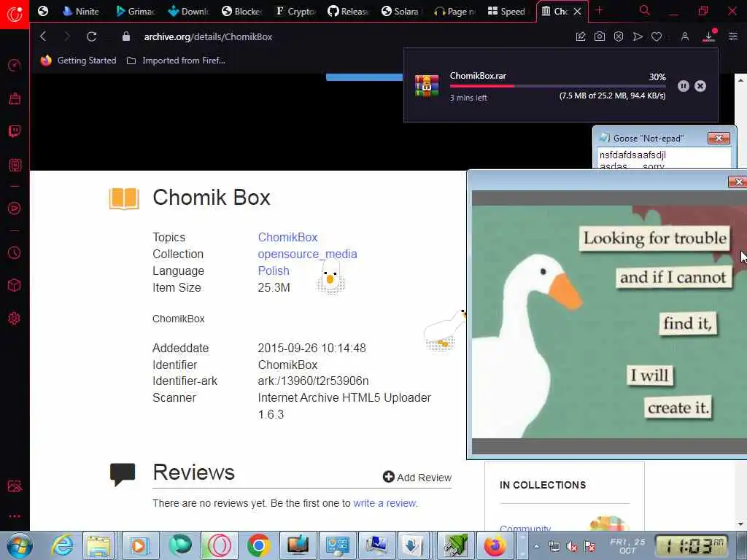This screenshot has height=560, width=747.
Task: Open the Imported from Firefox bookmarks folder
Action: [x=176, y=61]
